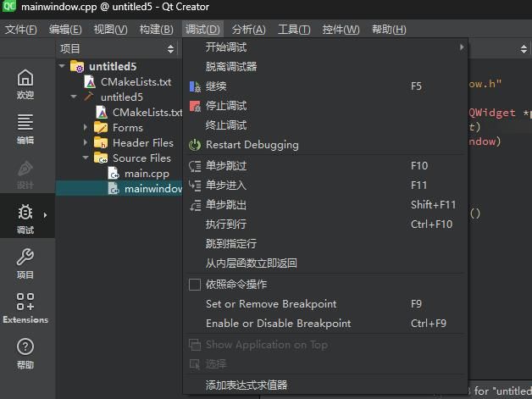This screenshot has width=532, height=399.
Task: Click the untitled5 project folder icon
Action: coord(77,66)
